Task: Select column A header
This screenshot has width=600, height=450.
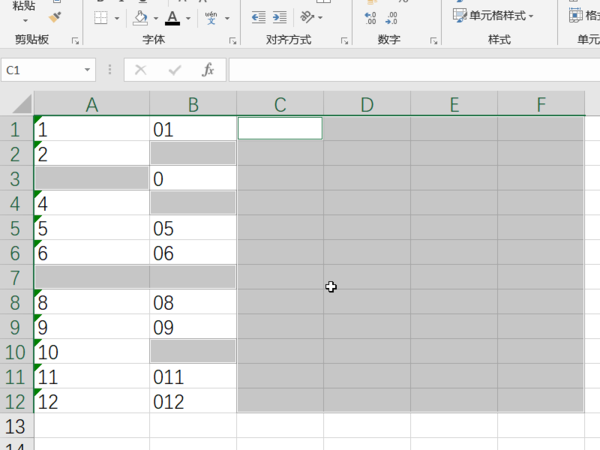Action: tap(92, 104)
